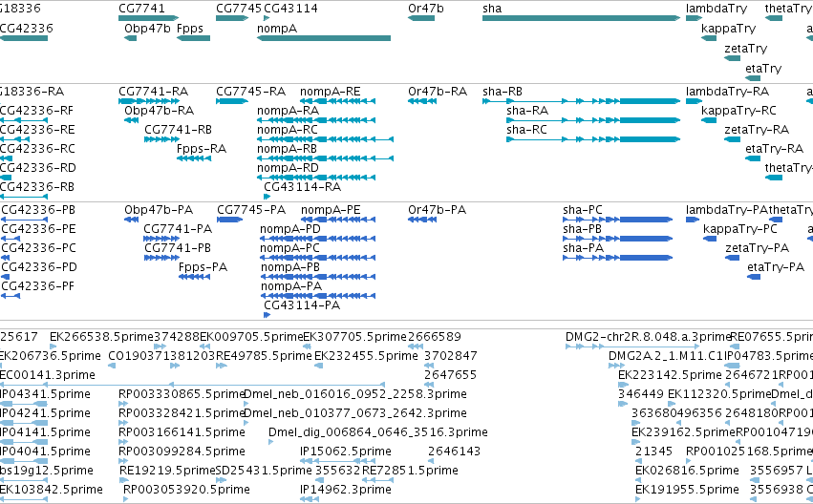
Task: Select protein zetaTry-PA label
Action: 757,248
